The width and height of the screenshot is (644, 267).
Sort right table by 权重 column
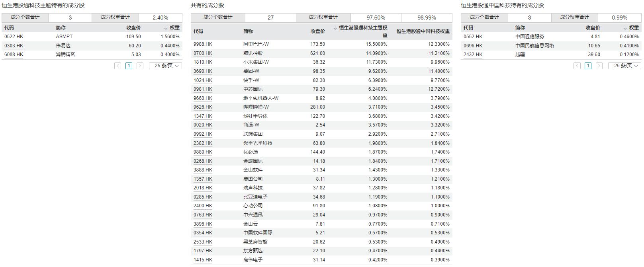coord(631,28)
